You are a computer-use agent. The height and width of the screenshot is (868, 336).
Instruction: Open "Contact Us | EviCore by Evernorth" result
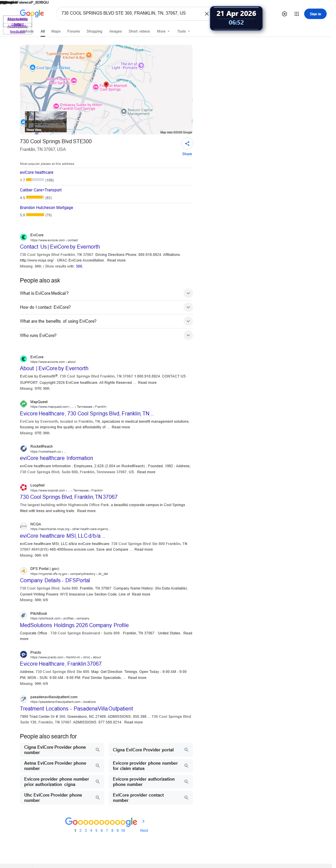[x=61, y=249]
